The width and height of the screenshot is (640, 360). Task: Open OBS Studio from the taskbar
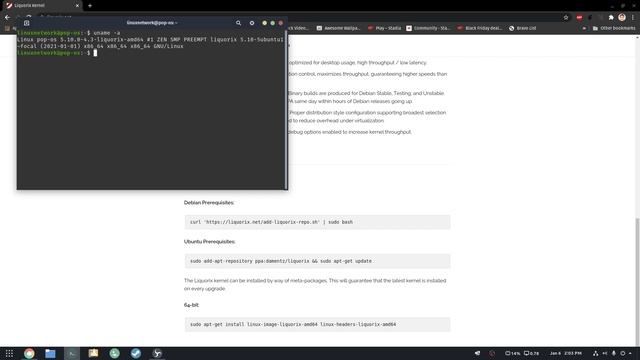(157, 353)
